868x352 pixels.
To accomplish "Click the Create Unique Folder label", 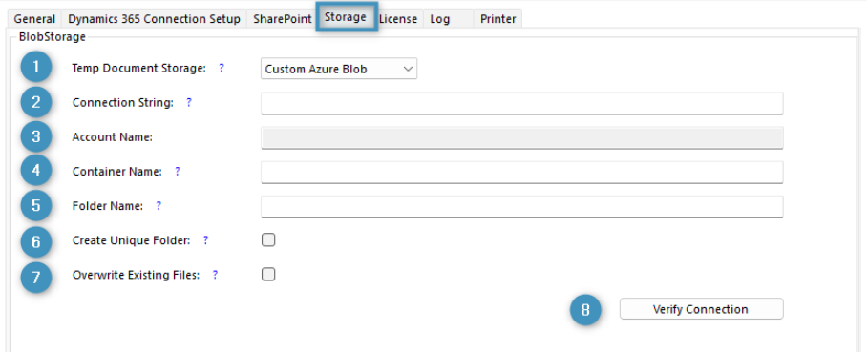I will 132,239.
